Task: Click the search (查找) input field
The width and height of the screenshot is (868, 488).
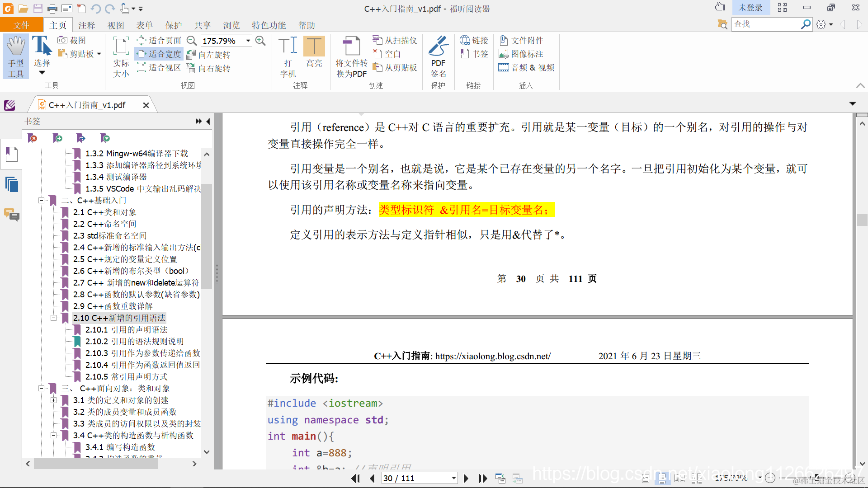Action: [765, 24]
